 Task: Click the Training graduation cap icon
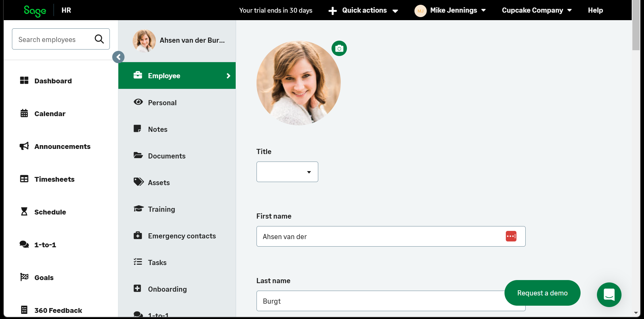coord(138,208)
